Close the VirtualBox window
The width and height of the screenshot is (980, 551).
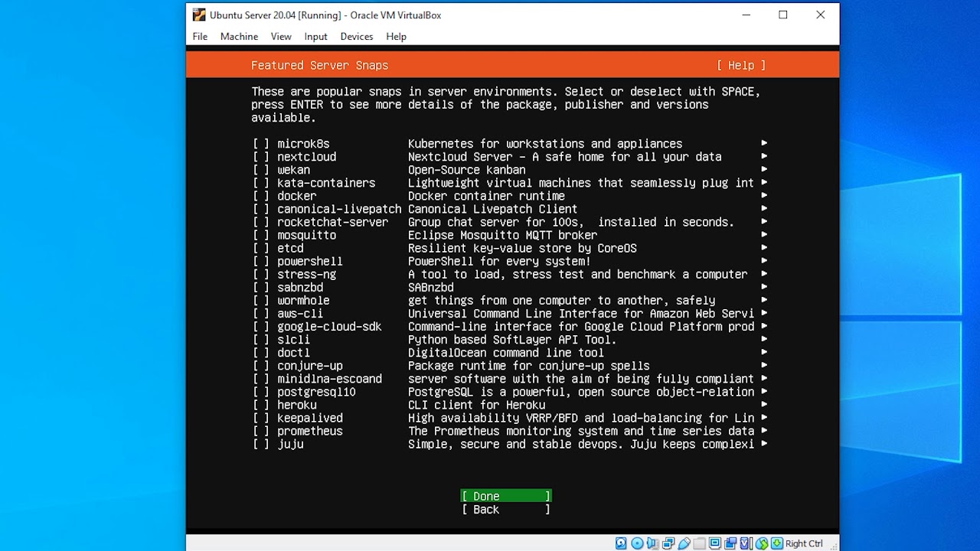[821, 15]
